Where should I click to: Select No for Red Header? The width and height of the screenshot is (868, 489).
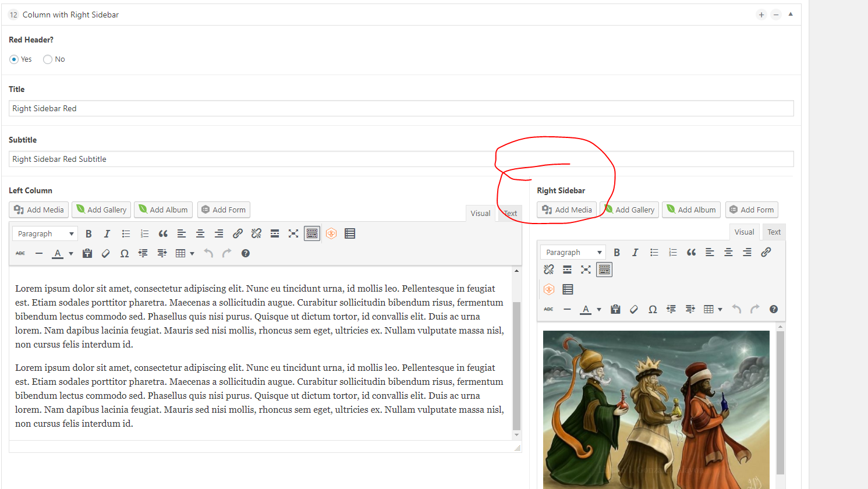[x=48, y=59]
